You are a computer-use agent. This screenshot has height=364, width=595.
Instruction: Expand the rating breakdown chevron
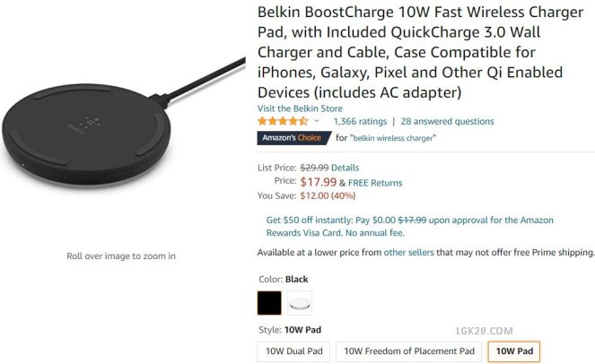317,121
